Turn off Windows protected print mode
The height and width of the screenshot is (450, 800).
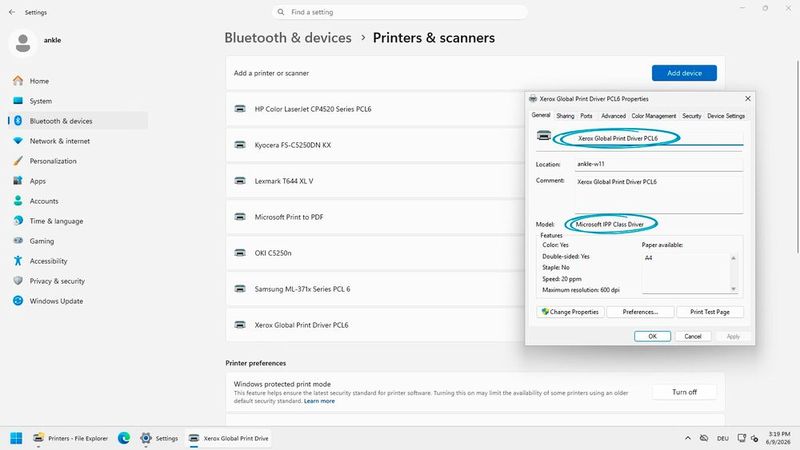pyautogui.click(x=684, y=392)
